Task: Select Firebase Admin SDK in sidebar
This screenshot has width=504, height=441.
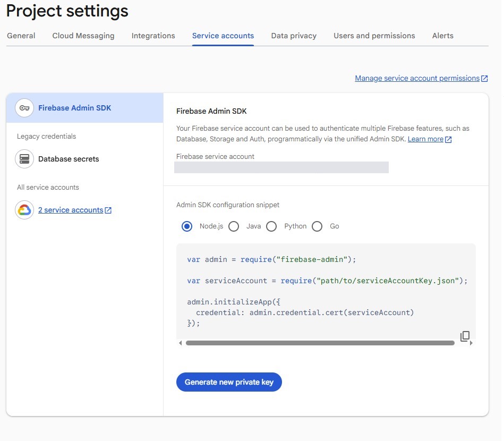Action: tap(85, 108)
